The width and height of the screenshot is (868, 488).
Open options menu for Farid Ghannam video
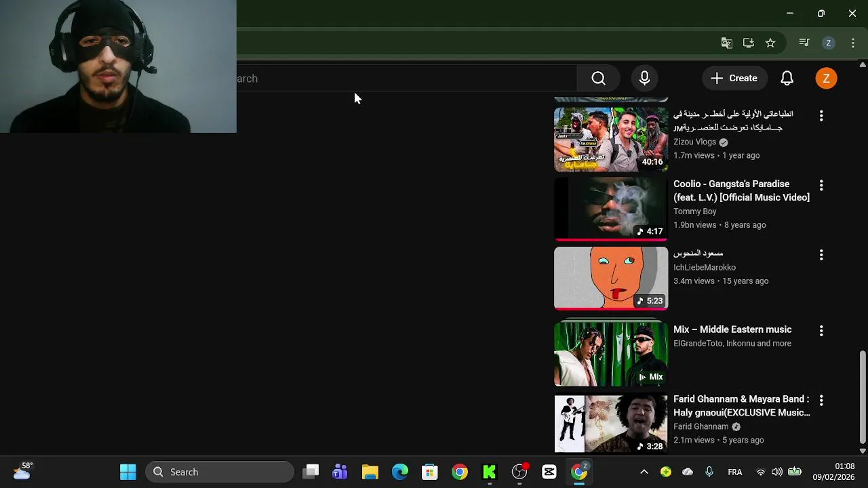coord(821,401)
